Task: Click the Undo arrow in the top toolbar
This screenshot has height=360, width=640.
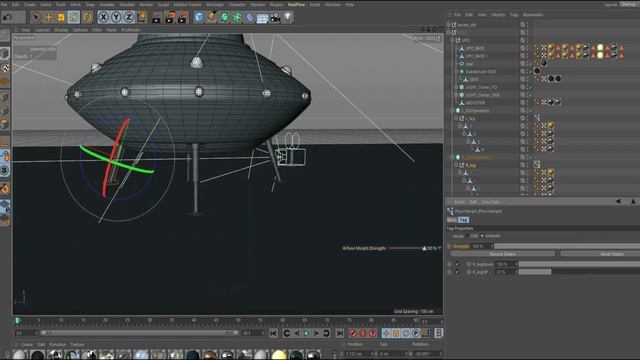Action: point(7,17)
